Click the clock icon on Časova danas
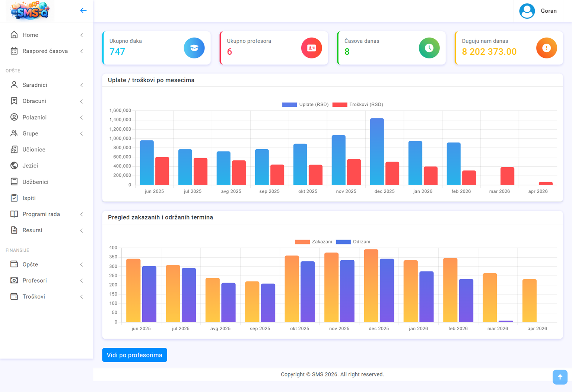This screenshot has height=392, width=572. (429, 48)
